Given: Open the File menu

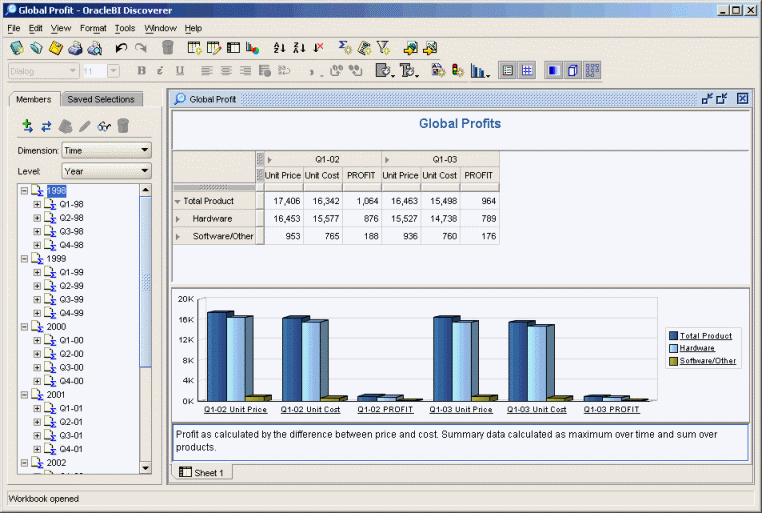Looking at the screenshot, I should (x=14, y=28).
